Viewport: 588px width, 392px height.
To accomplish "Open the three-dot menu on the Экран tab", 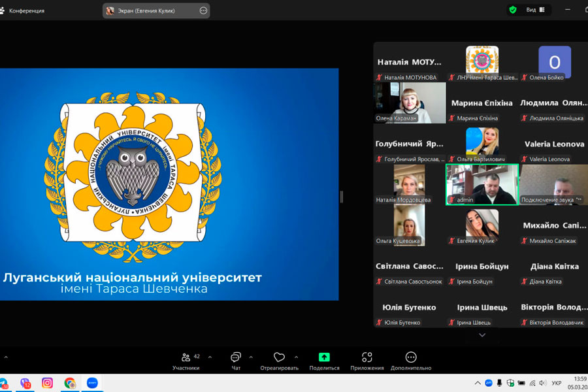I will click(x=203, y=10).
